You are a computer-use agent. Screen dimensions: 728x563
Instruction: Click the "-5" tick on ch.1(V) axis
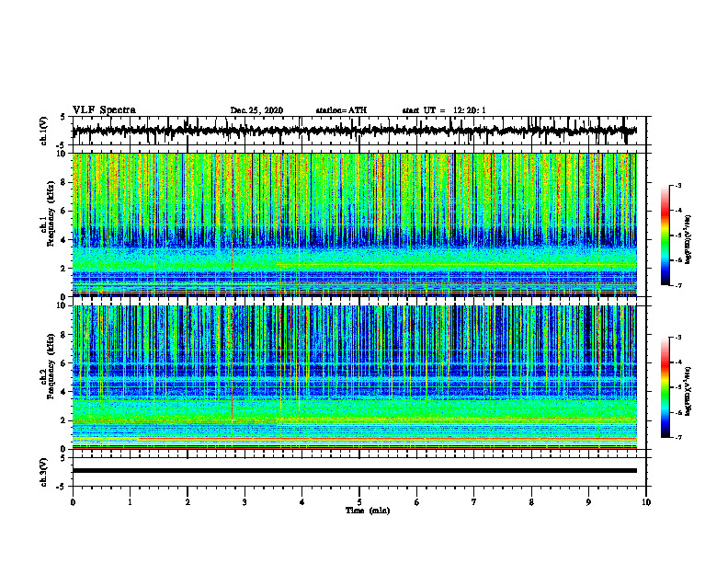tap(62, 145)
